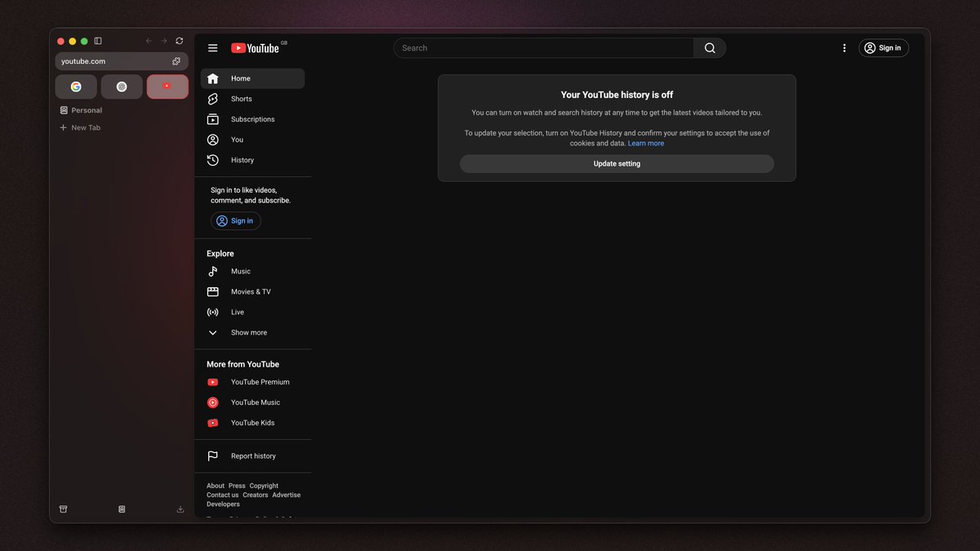Open Subscriptions in the sidebar
The image size is (980, 551).
[252, 119]
